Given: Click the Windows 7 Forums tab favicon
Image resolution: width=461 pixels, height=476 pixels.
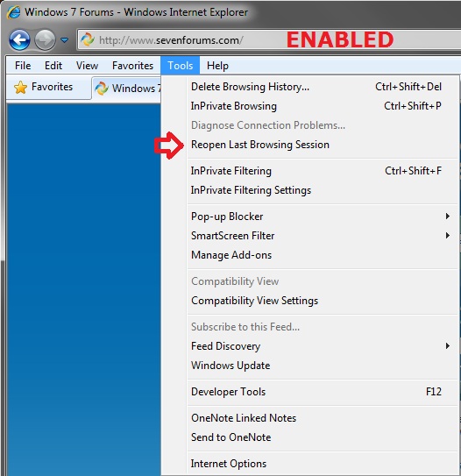Looking at the screenshot, I should 102,89.
